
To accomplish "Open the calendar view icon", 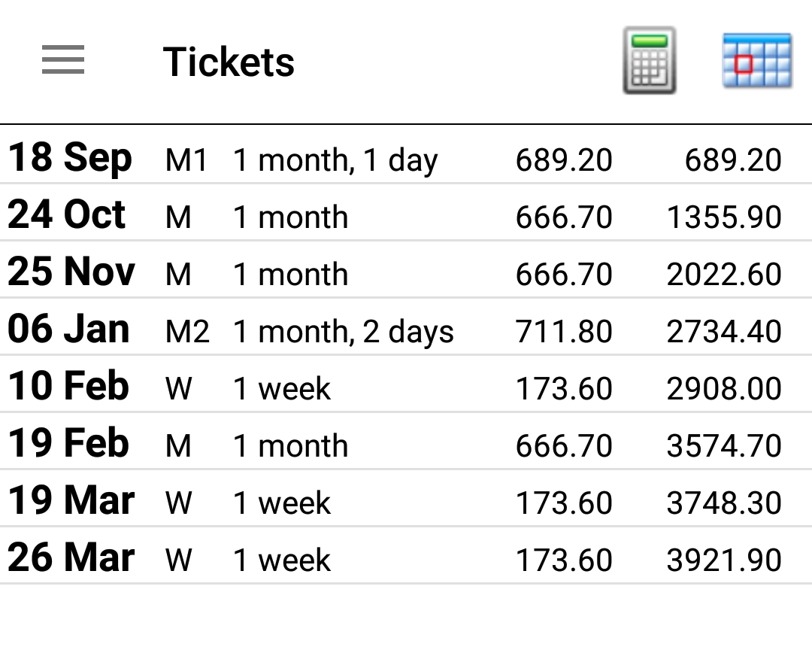I will click(756, 60).
